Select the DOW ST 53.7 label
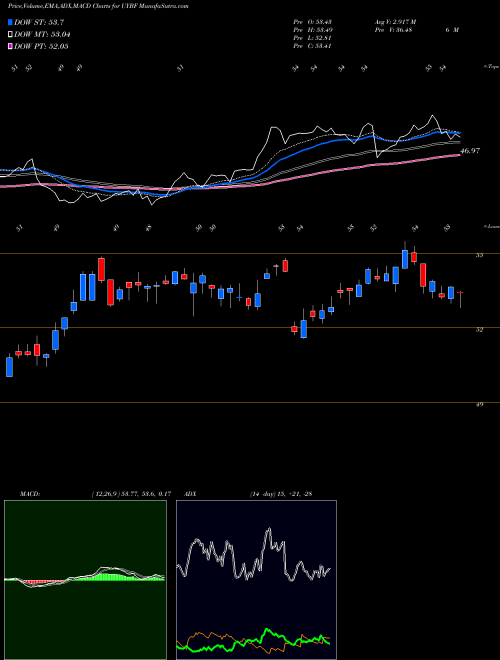Viewport: 500px width, 660px height. tap(39, 22)
